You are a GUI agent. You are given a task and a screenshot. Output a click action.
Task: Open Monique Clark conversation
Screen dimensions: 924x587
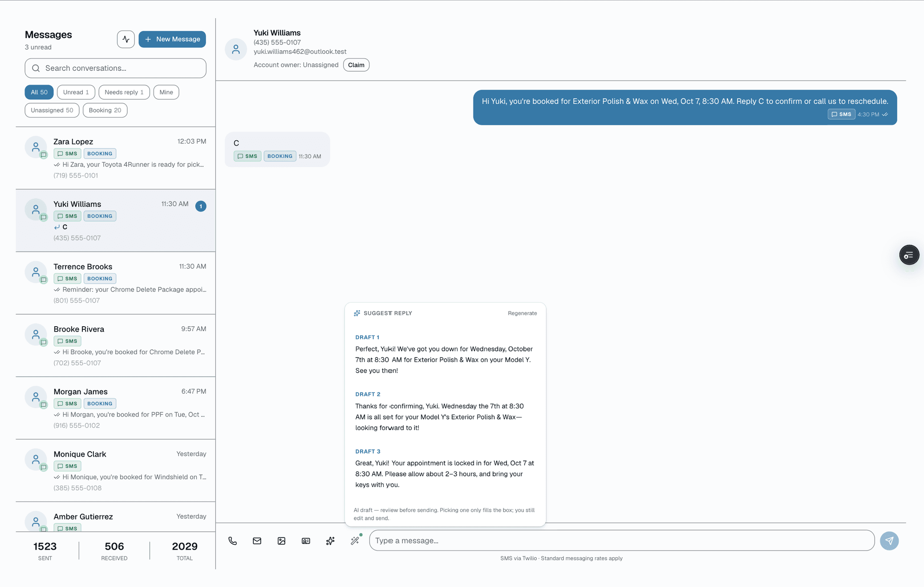[x=116, y=471]
